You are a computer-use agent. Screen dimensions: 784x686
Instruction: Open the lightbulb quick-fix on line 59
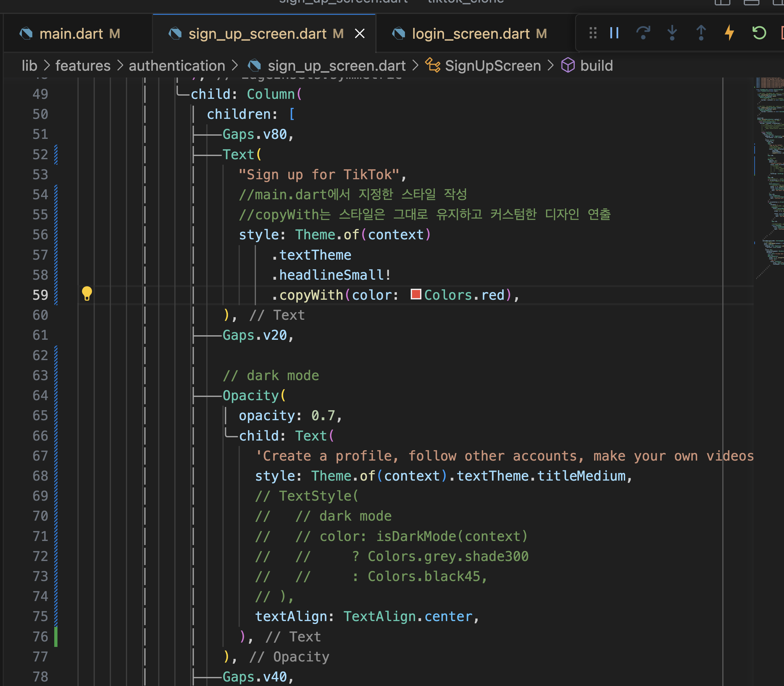pos(87,294)
